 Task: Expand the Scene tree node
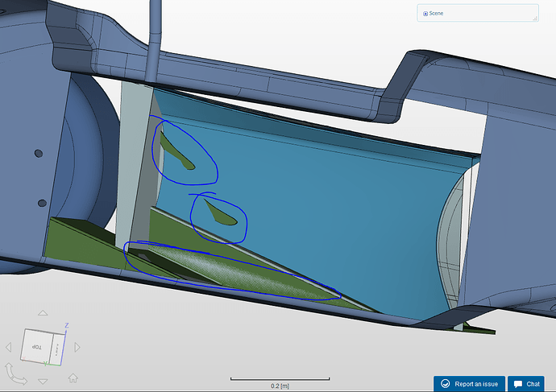pos(425,14)
